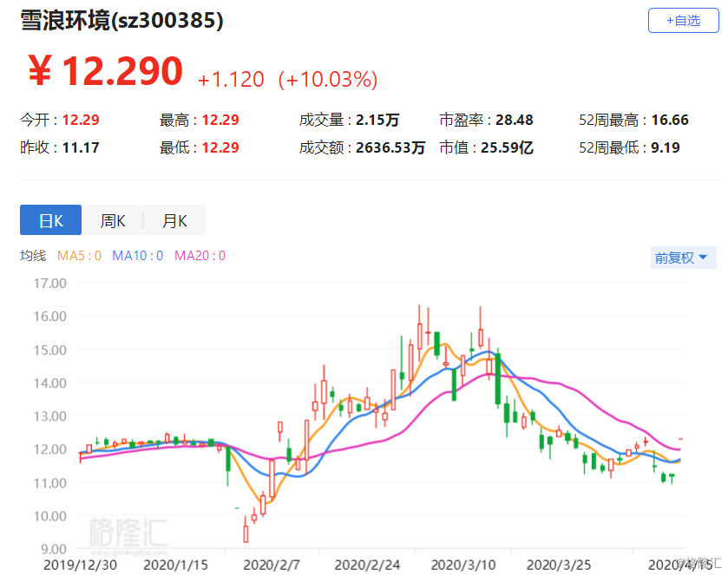The width and height of the screenshot is (728, 575).
Task: Open the 前复权 adjustment dropdown
Action: tap(683, 258)
